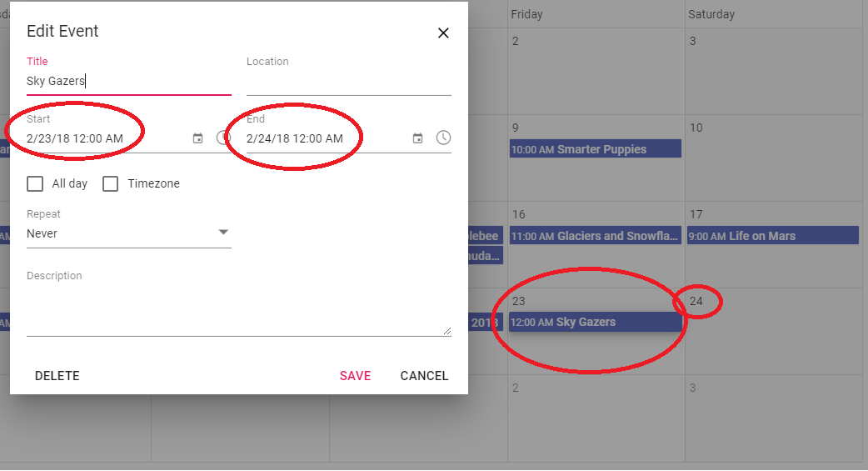Open the Start date calendar picker

click(x=197, y=138)
